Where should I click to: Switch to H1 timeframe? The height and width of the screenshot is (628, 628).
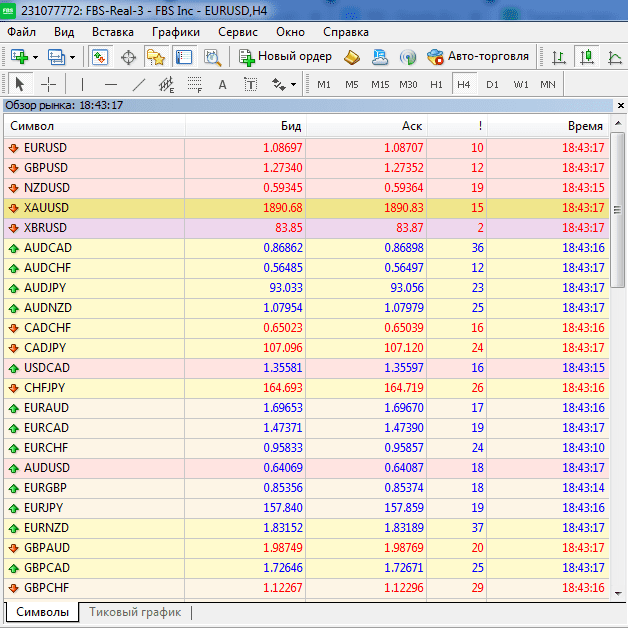[x=436, y=85]
